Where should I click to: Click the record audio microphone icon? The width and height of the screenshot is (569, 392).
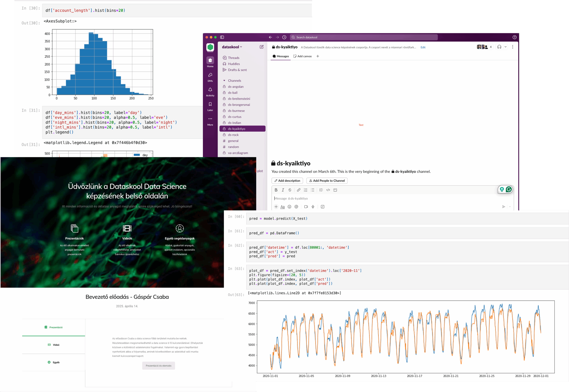point(313,207)
